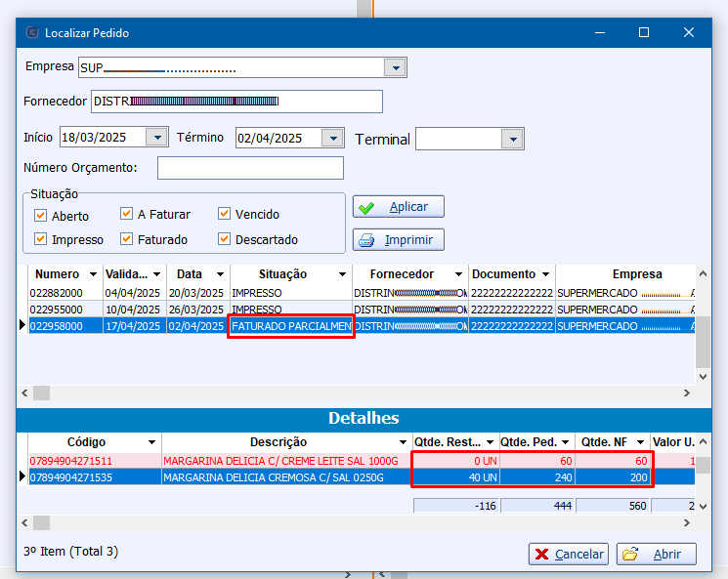Click the orders grid horizontal scrollbar

coord(352,393)
